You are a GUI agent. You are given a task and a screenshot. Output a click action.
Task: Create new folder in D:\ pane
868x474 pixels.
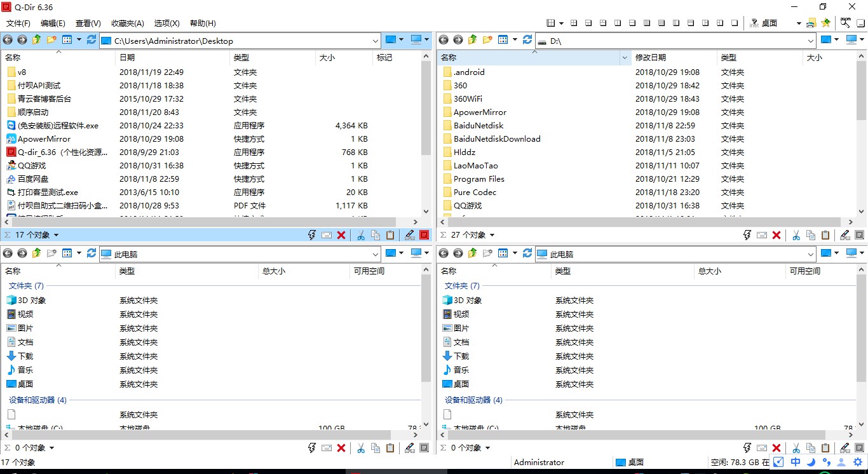(x=487, y=40)
